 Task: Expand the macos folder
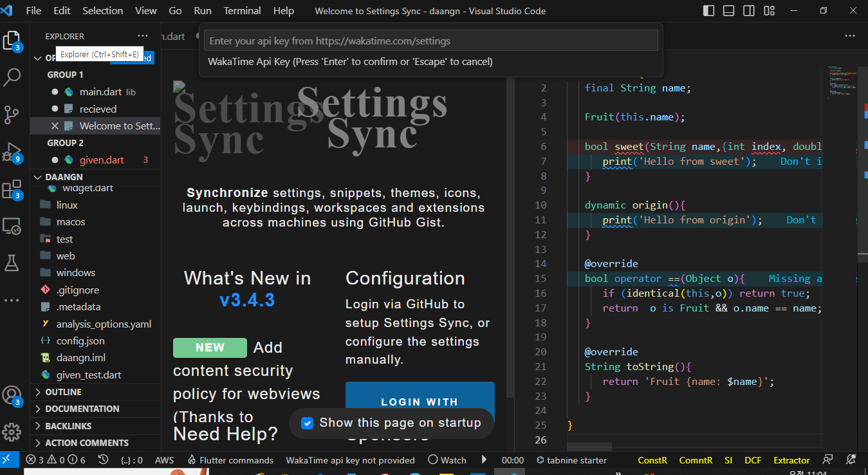(96, 221)
